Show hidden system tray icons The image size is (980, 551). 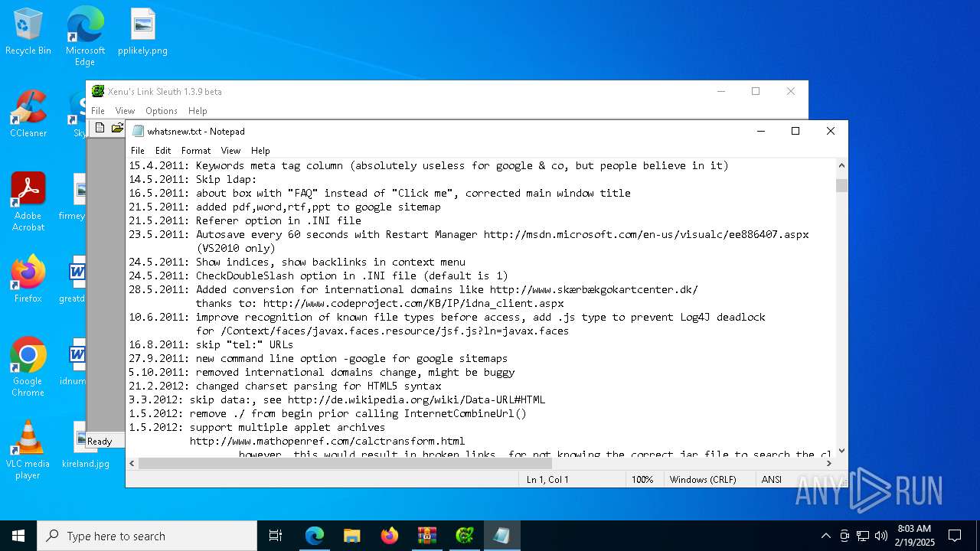coord(825,536)
